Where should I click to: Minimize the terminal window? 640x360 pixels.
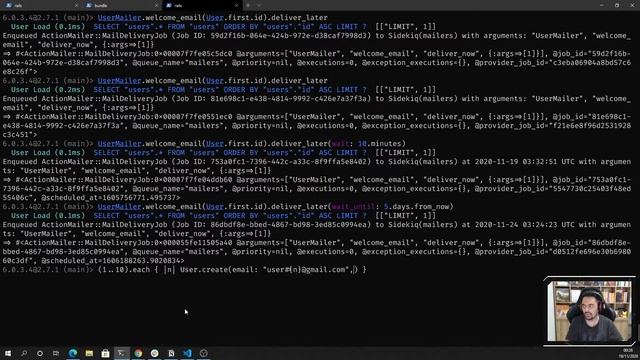602,5
